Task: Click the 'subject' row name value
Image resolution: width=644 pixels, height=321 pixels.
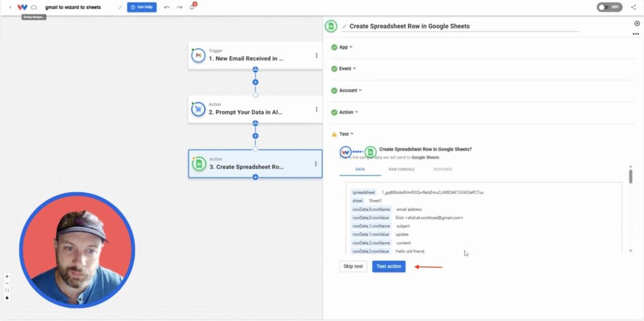Action: coord(403,226)
